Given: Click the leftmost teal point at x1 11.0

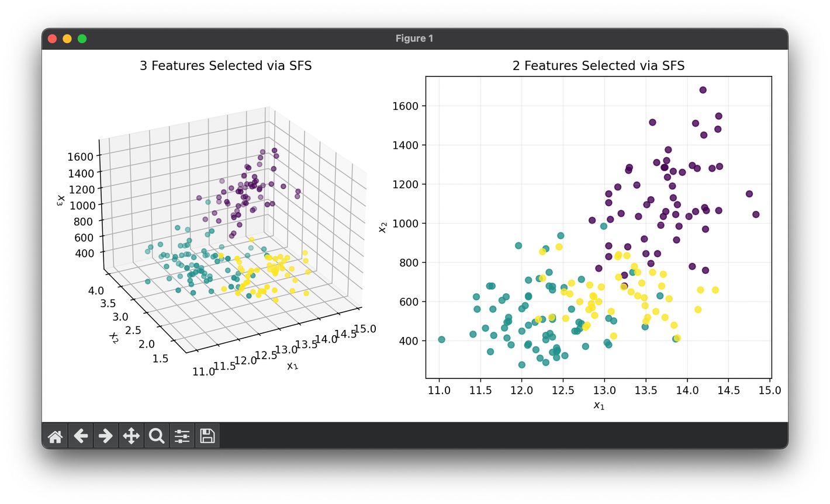Looking at the screenshot, I should 441,340.
